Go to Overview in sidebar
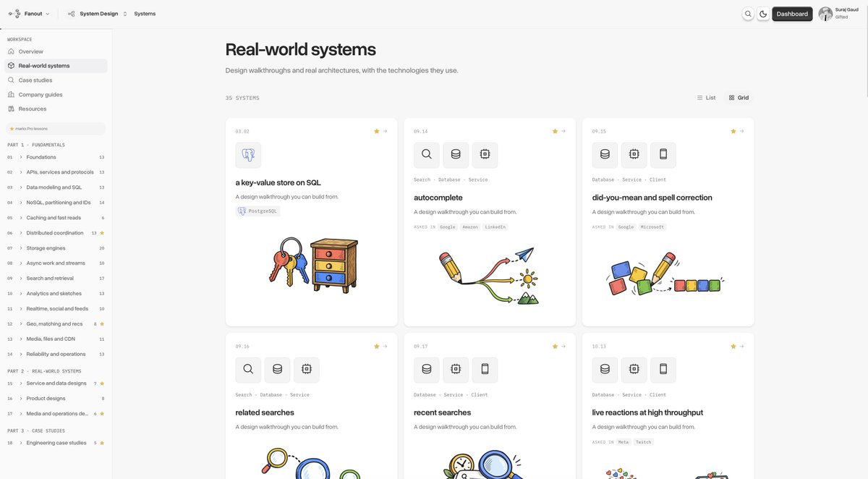Screen dimensions: 868x479 pyautogui.click(x=56, y=51)
